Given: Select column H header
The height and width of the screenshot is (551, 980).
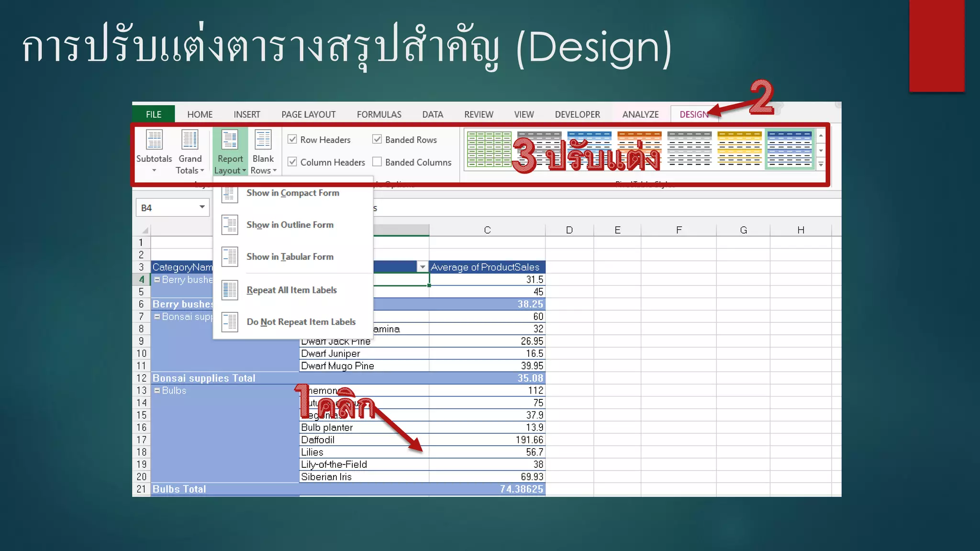Looking at the screenshot, I should (x=801, y=230).
